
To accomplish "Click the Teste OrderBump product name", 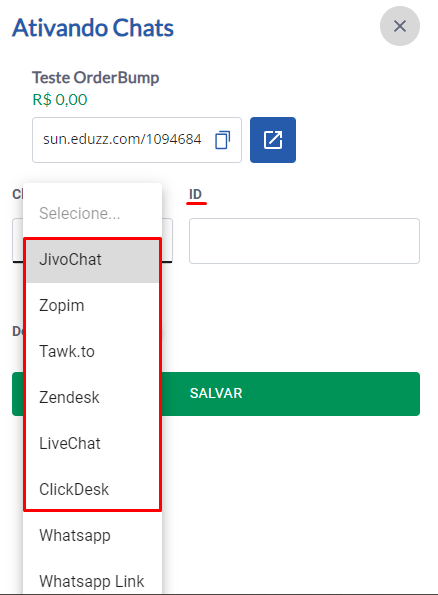I will tap(95, 77).
